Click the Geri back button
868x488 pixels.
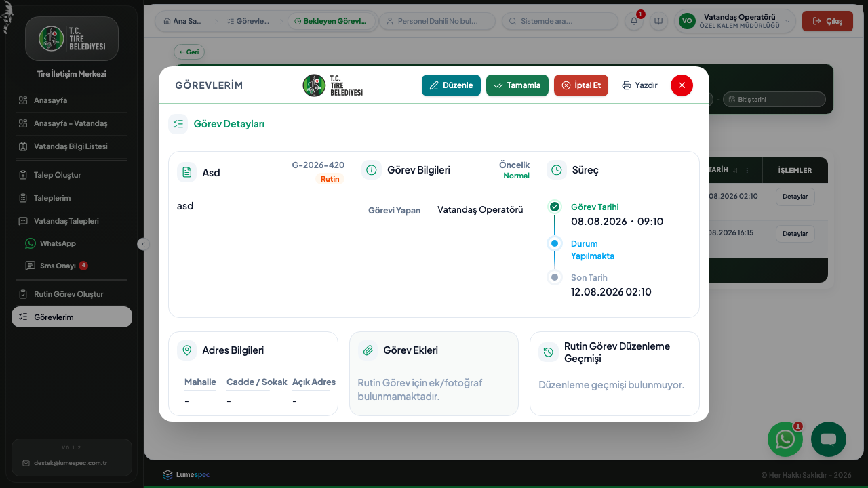189,52
